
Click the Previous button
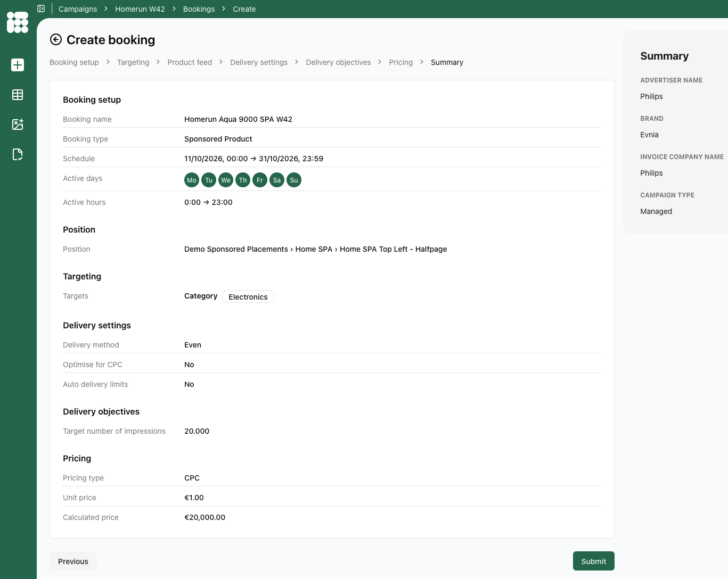point(73,561)
